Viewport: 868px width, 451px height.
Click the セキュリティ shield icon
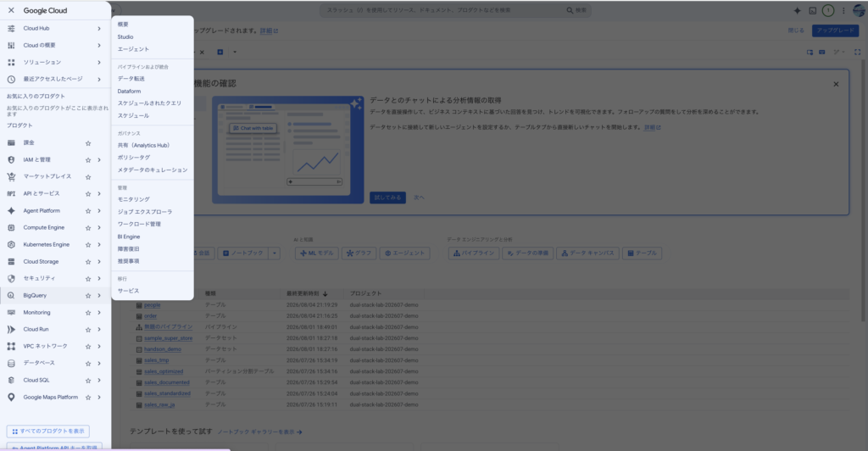(x=11, y=278)
